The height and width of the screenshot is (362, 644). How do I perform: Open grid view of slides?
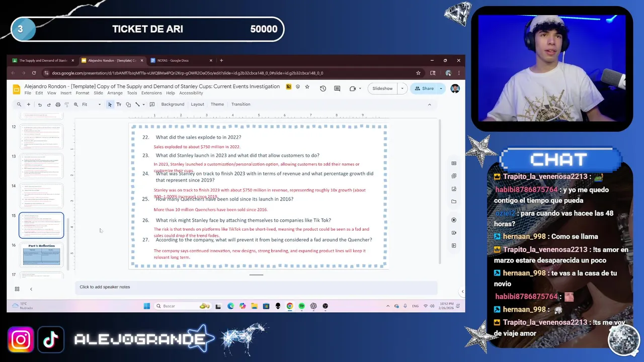coord(17,289)
